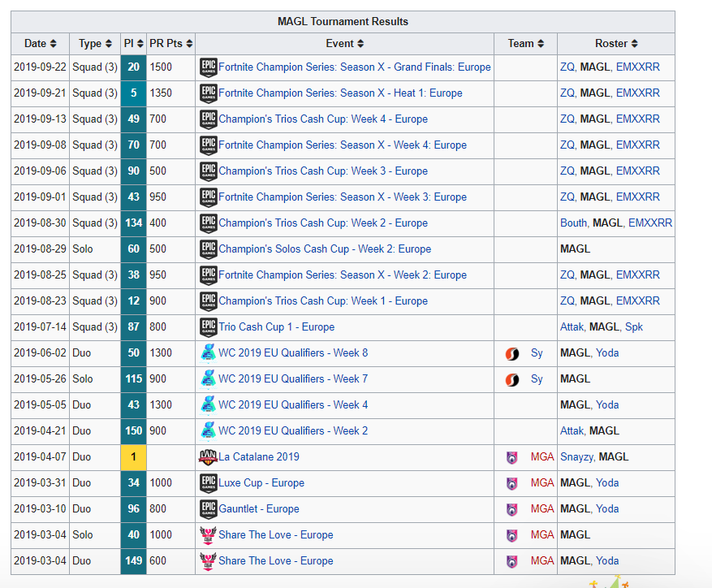The width and height of the screenshot is (712, 588).
Task: Click Epic Games icon beside Trio Cash Cup 1
Action: [209, 326]
